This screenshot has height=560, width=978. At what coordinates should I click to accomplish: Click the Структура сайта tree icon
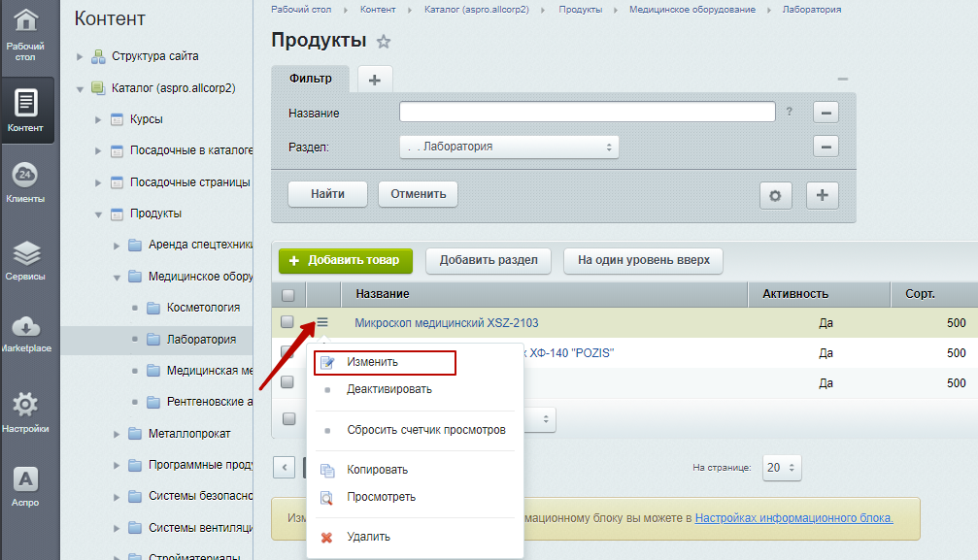point(98,56)
